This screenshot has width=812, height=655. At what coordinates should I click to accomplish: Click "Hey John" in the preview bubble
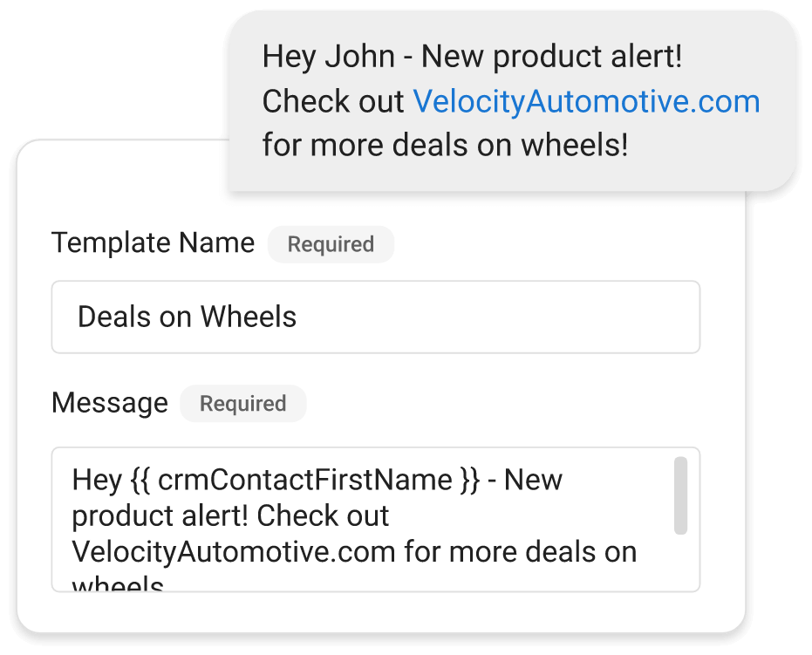(329, 58)
